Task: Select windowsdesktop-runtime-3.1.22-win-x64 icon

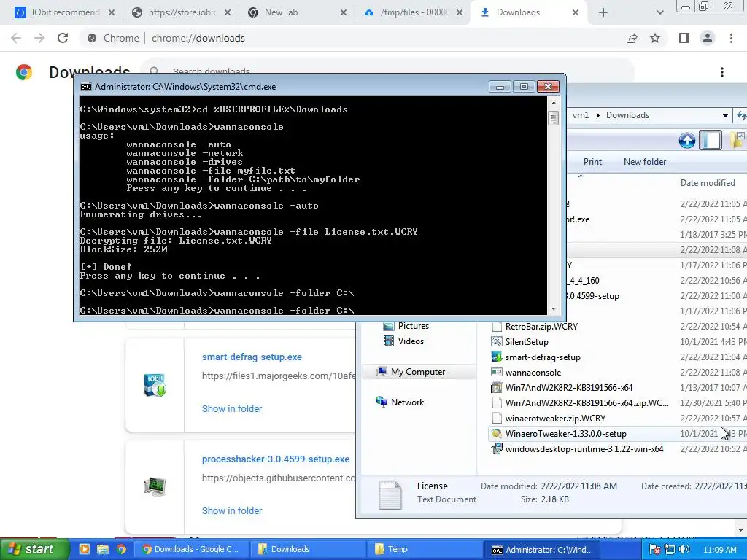Action: pyautogui.click(x=496, y=449)
